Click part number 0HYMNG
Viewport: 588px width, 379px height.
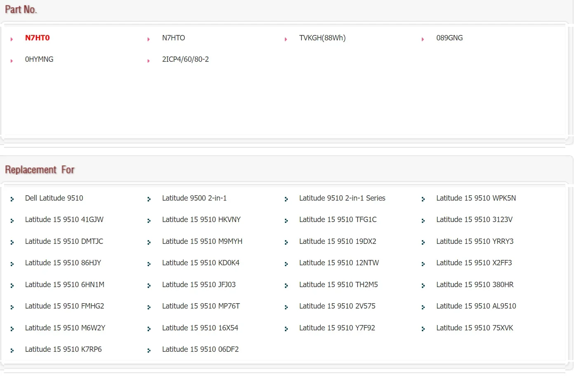pyautogui.click(x=39, y=59)
